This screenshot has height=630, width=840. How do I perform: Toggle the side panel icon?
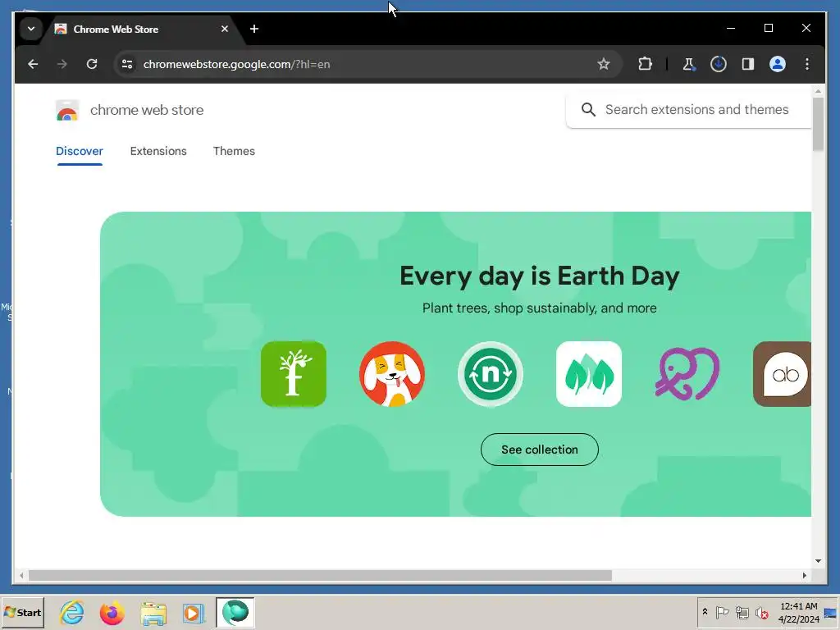click(x=748, y=64)
